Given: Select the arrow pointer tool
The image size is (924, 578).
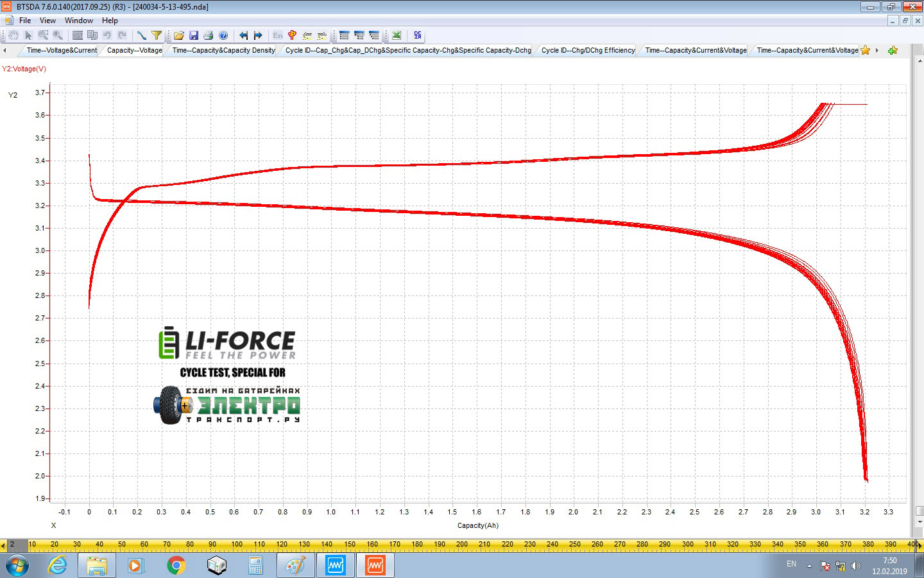Looking at the screenshot, I should [x=28, y=35].
